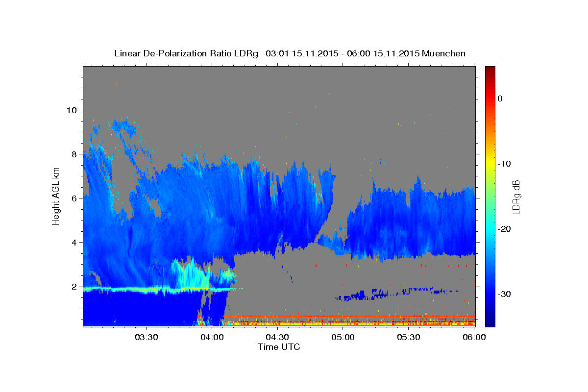The image size is (588, 392).
Task: Click the 'Time UTC' axis title
Action: click(279, 347)
